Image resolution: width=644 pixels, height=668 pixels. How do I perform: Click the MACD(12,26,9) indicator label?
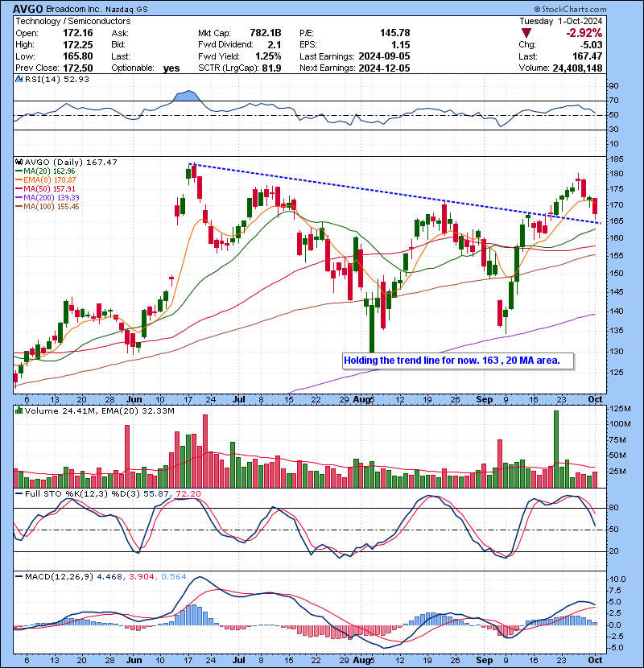point(59,577)
